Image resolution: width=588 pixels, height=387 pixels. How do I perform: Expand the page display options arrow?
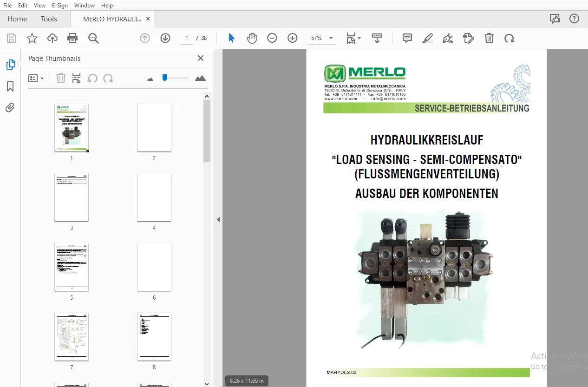[x=359, y=38]
